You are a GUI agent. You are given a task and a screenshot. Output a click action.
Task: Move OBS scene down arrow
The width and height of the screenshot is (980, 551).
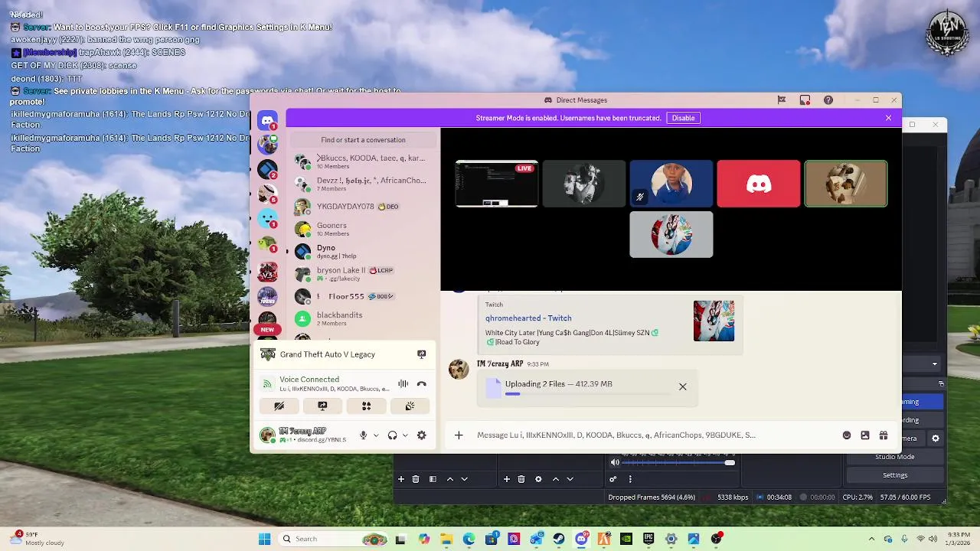[x=464, y=479]
